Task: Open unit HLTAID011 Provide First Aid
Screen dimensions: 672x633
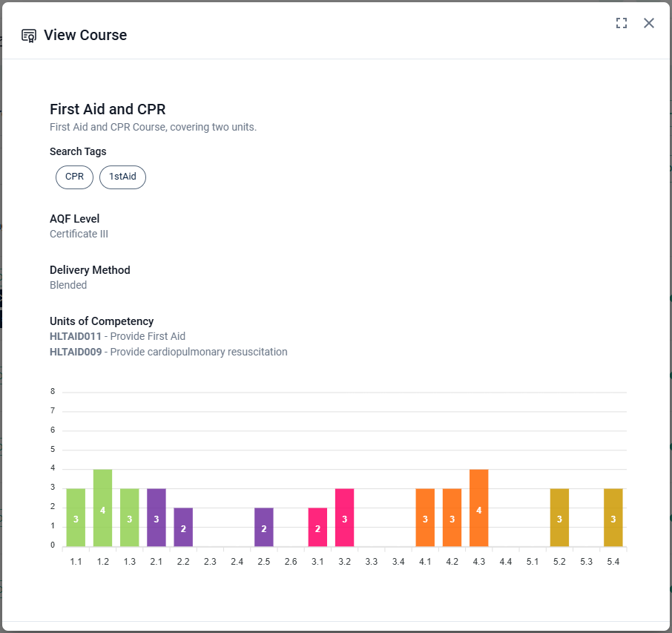Action: pyautogui.click(x=117, y=336)
